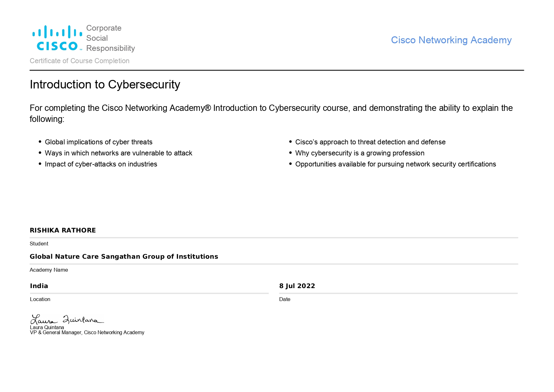Click the Impact of cyber-attacks on industries bullet
This screenshot has height=392, width=554.
[101, 164]
